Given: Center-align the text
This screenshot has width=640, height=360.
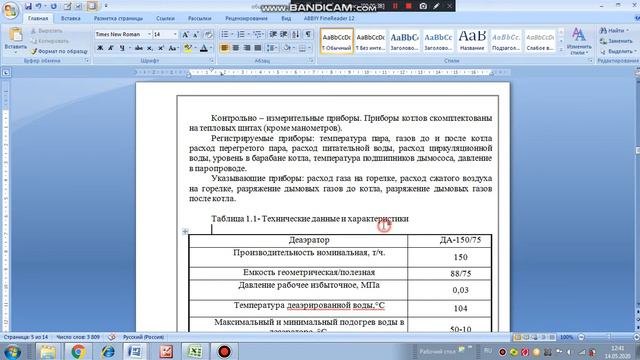Looking at the screenshot, I should tap(236, 48).
